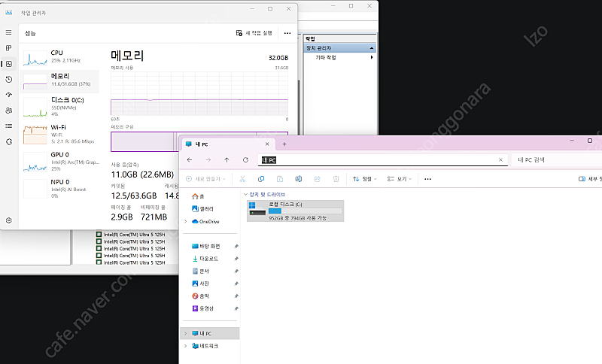Open 다운로드 quick access folder
This screenshot has width=602, height=364.
[x=205, y=259]
